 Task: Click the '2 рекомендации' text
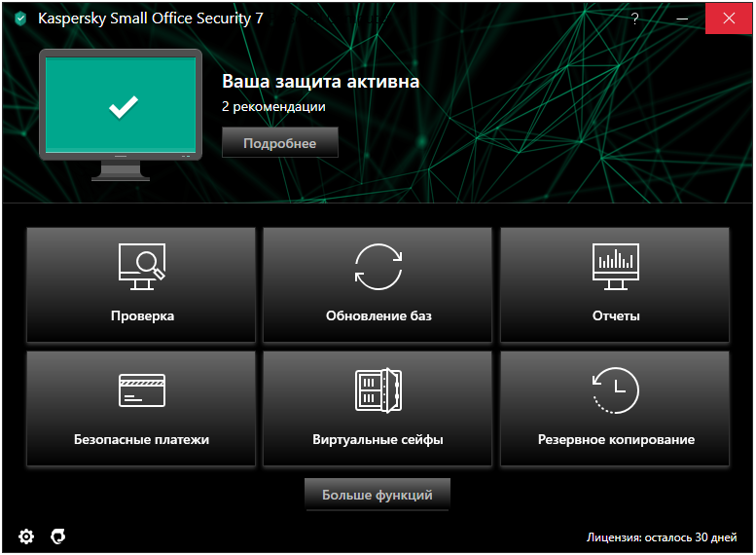(273, 107)
